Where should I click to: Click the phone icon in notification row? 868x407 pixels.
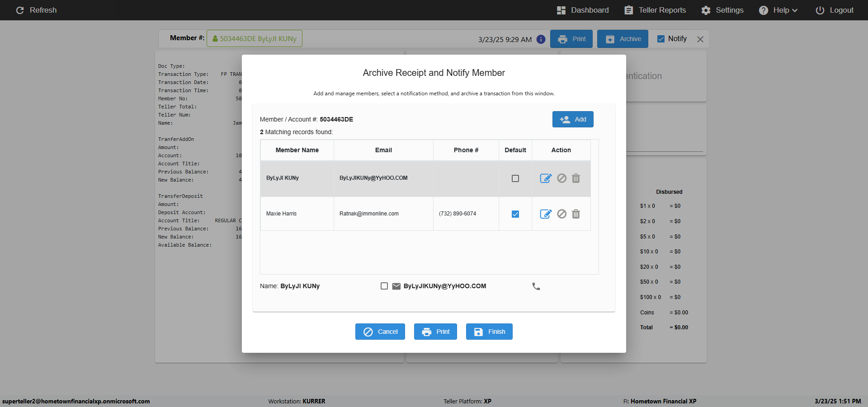[x=536, y=286]
